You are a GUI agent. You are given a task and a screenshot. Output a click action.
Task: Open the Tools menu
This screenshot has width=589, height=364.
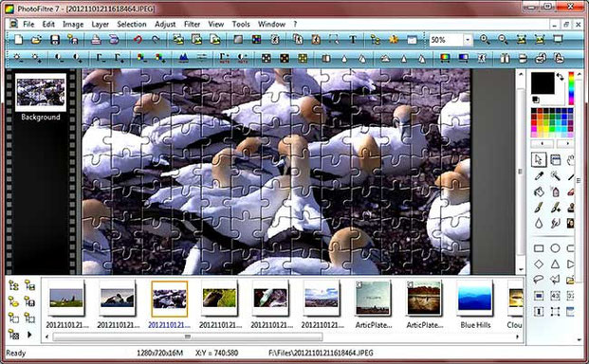pyautogui.click(x=241, y=25)
